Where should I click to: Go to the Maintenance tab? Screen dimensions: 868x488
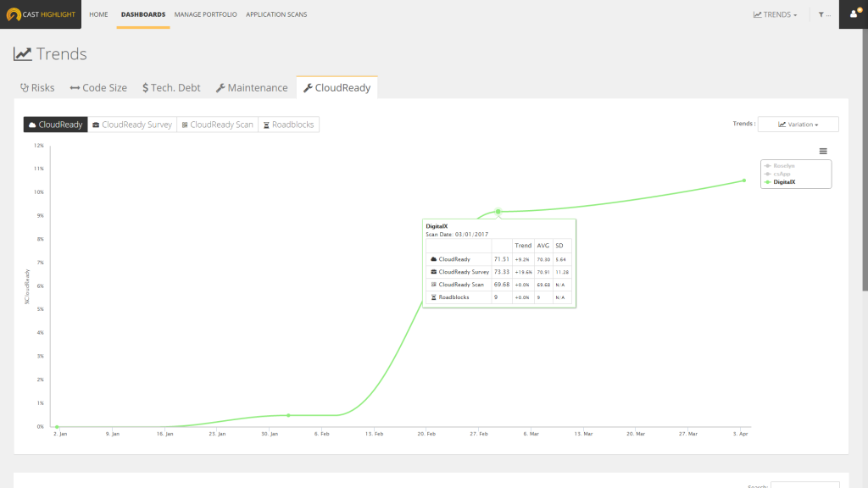252,87
